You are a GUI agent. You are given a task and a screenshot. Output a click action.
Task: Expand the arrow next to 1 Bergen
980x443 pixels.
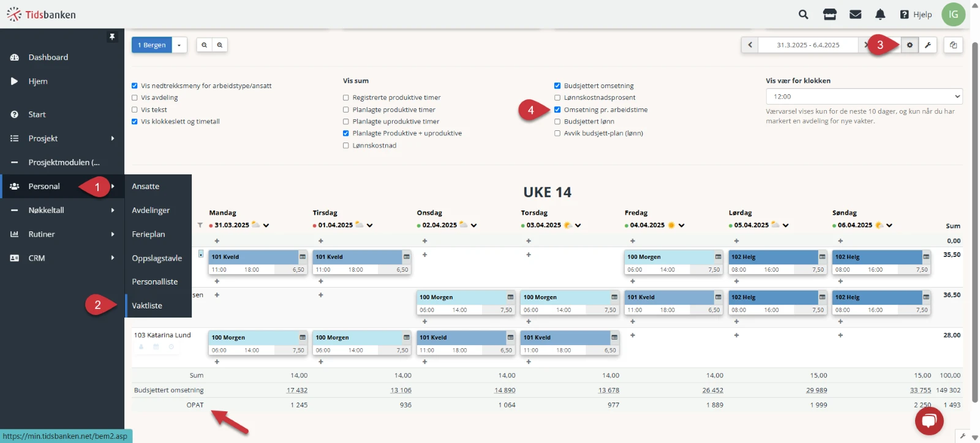coord(179,45)
